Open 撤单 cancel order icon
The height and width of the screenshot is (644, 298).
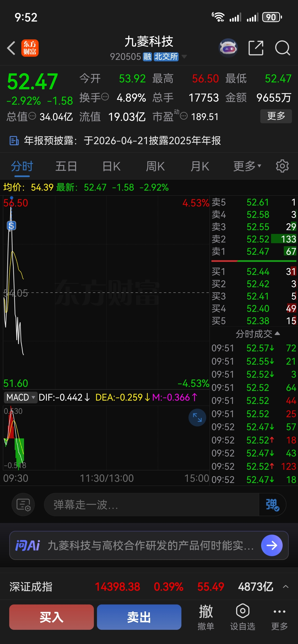(x=206, y=617)
